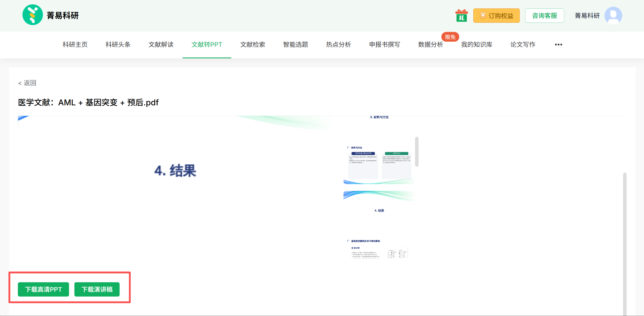Open the three-dot more menu
Screen dimensions: 644x316
pos(558,45)
